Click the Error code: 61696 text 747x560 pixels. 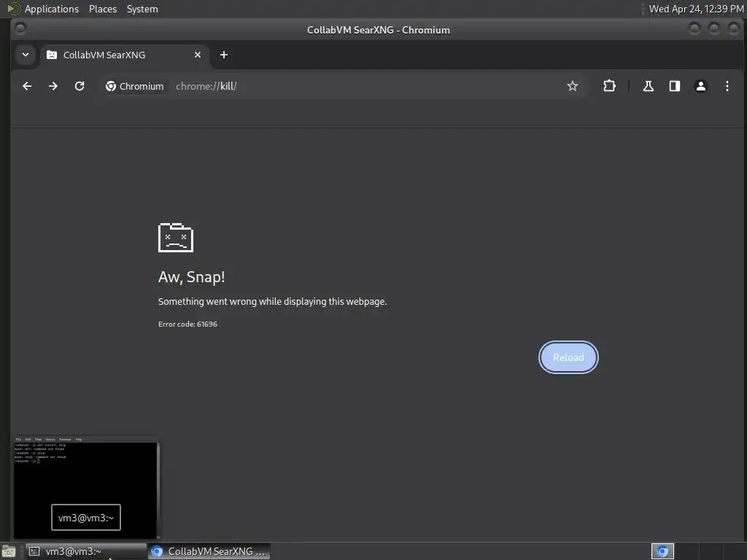click(x=187, y=324)
